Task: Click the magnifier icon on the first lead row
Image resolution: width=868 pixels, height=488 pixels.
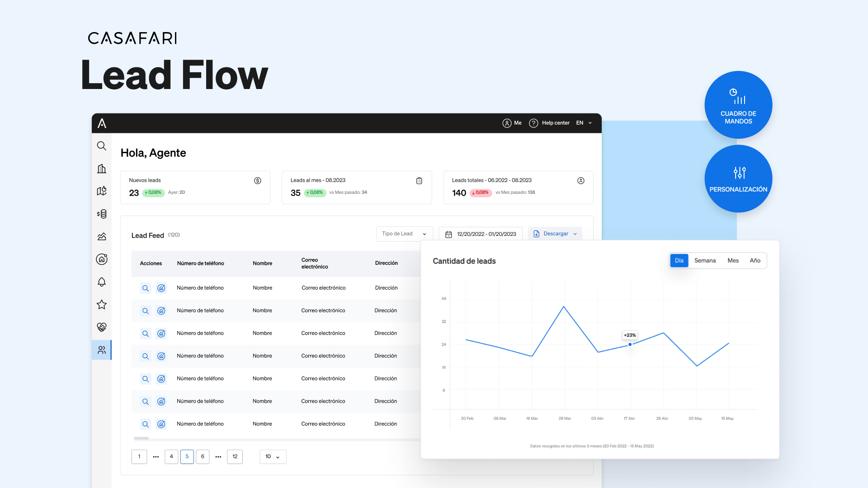Action: pyautogui.click(x=145, y=288)
